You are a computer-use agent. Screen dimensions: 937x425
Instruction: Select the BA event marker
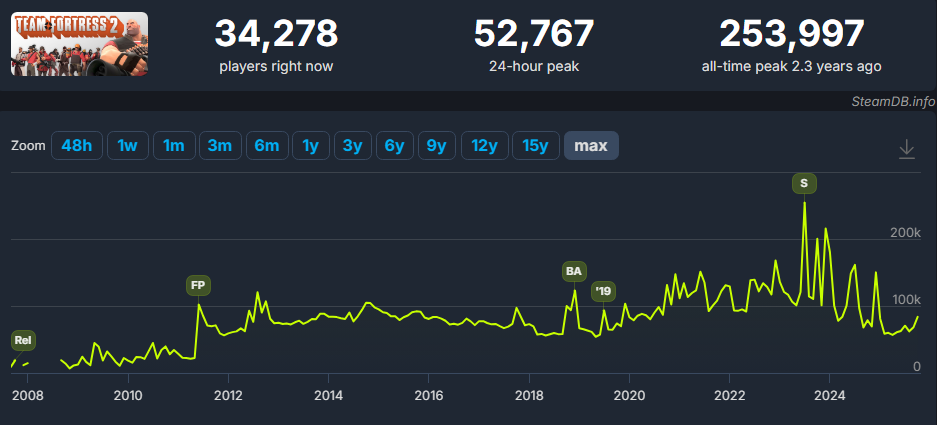tap(573, 271)
